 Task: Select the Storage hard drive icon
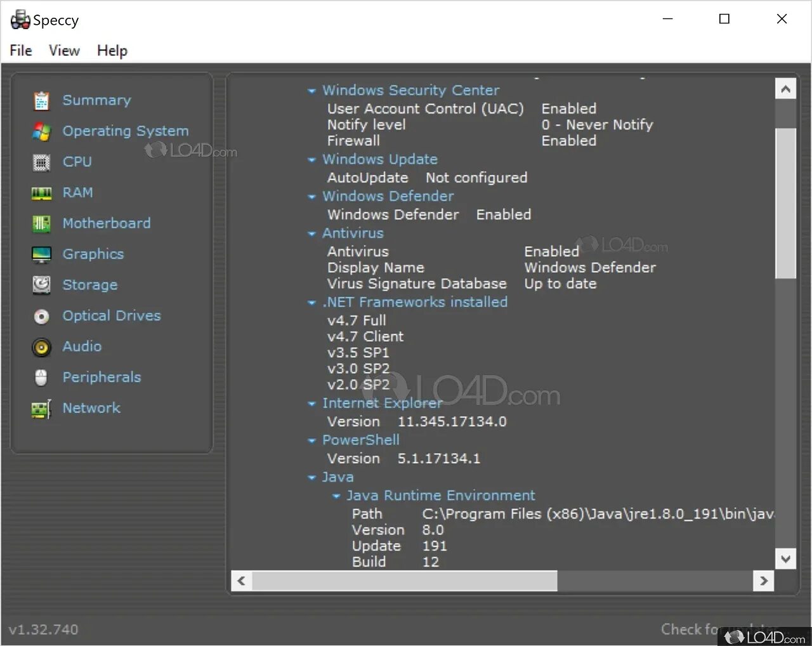pos(41,285)
